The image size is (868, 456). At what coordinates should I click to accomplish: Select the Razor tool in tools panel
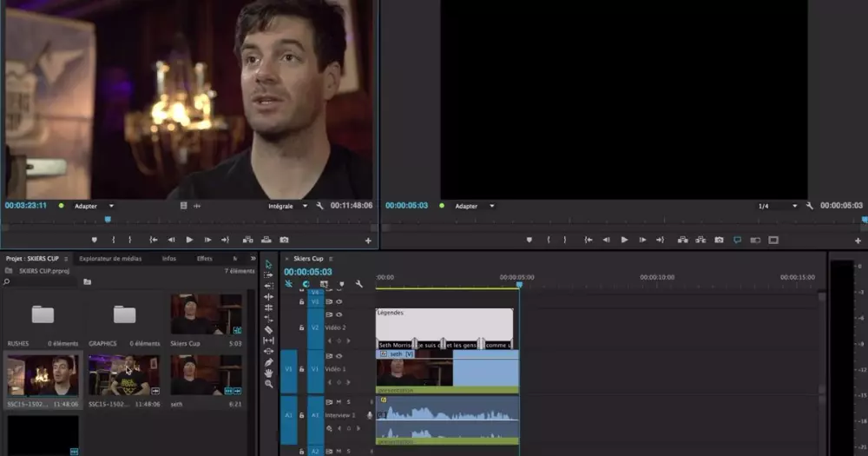coord(269,329)
